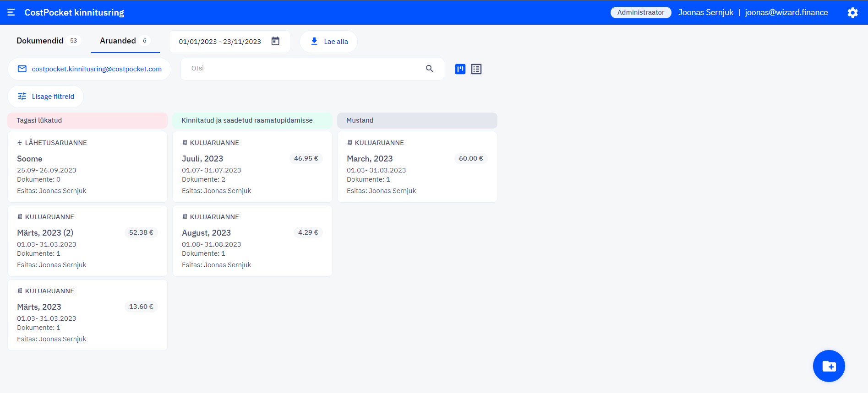The image size is (868, 393).
Task: Open the date range calendar icon
Action: (x=275, y=41)
